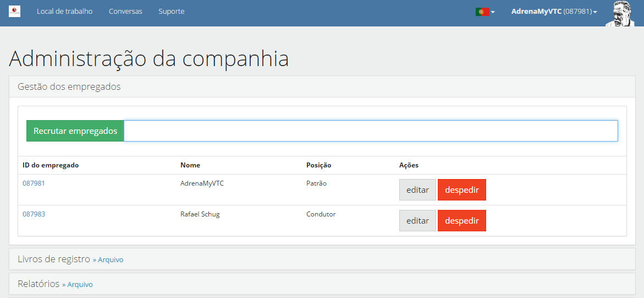Image resolution: width=644 pixels, height=298 pixels.
Task: Edit the Rafael Schug employee row
Action: coord(417,221)
